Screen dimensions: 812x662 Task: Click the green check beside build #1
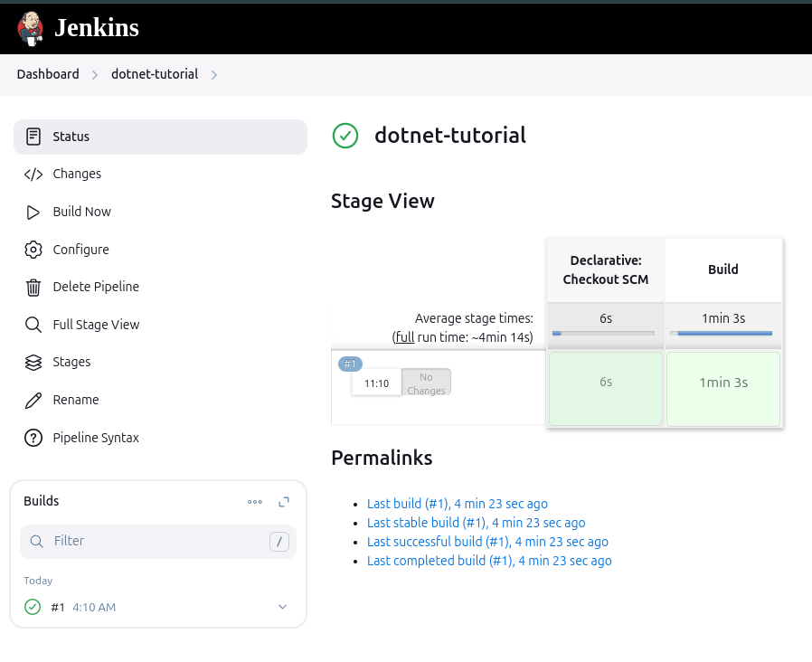[33, 607]
